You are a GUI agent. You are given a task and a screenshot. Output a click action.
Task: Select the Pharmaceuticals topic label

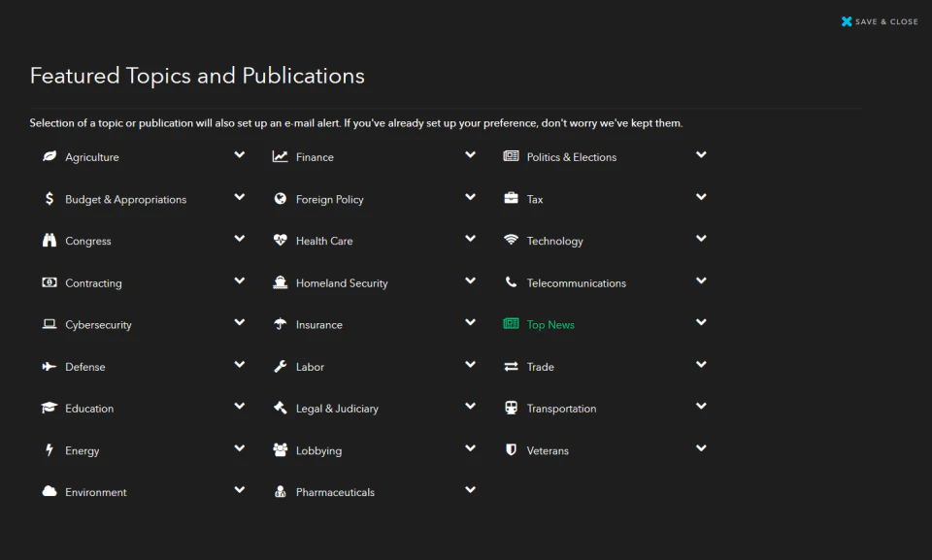[335, 492]
